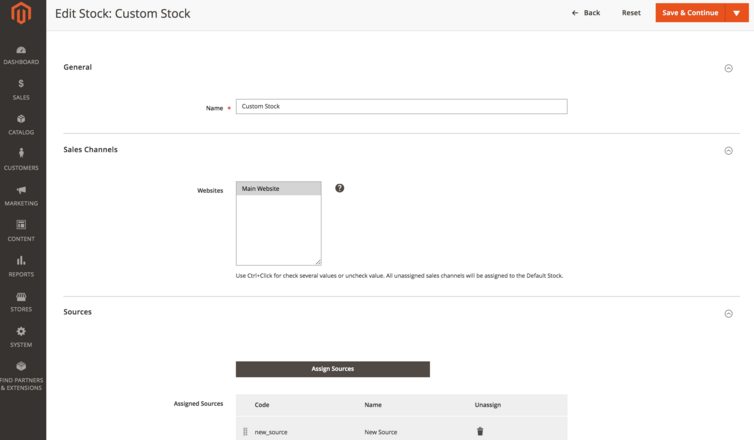This screenshot has height=440, width=754.
Task: Collapse the Sources section
Action: (x=728, y=313)
